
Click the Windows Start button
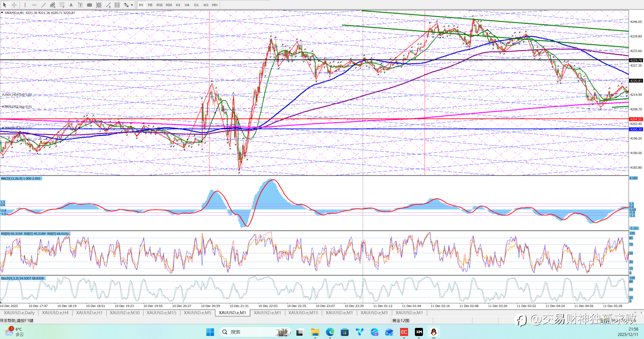pyautogui.click(x=210, y=332)
